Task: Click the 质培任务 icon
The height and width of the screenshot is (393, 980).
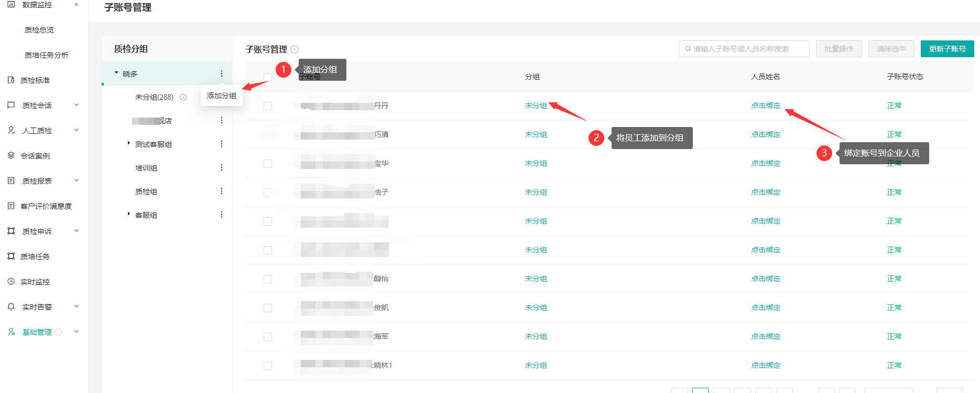Action: pyautogui.click(x=11, y=256)
